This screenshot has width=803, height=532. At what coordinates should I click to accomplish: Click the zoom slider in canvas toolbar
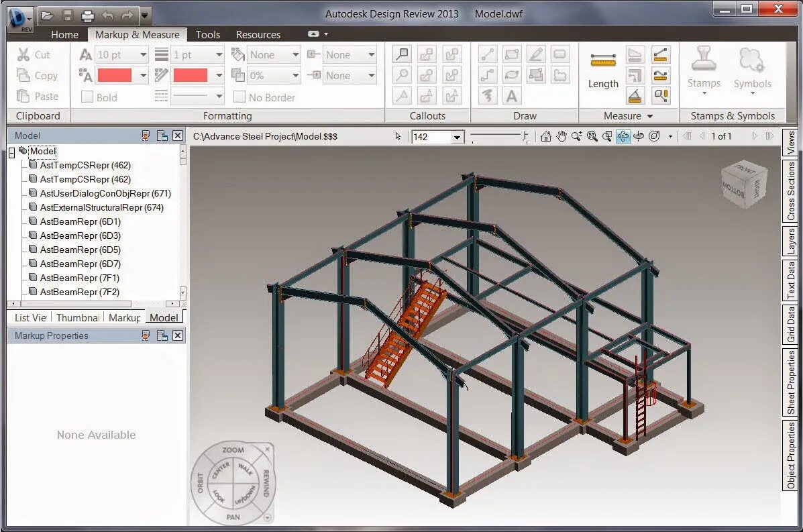coord(499,136)
